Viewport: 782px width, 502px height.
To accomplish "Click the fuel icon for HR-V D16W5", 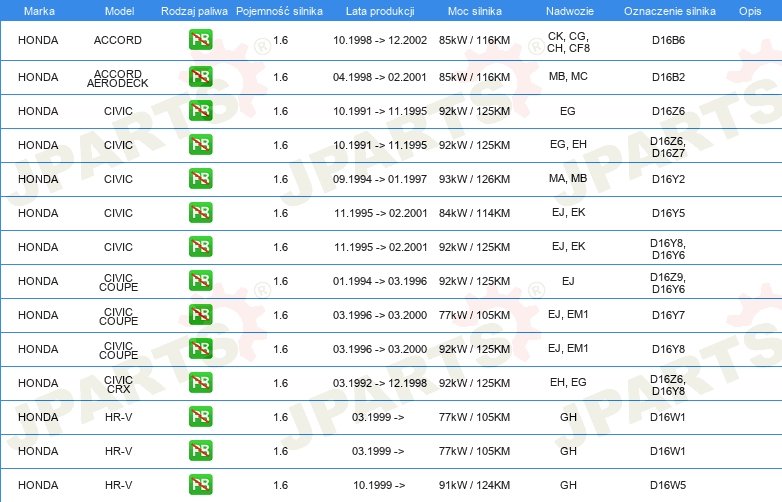I will [200, 485].
